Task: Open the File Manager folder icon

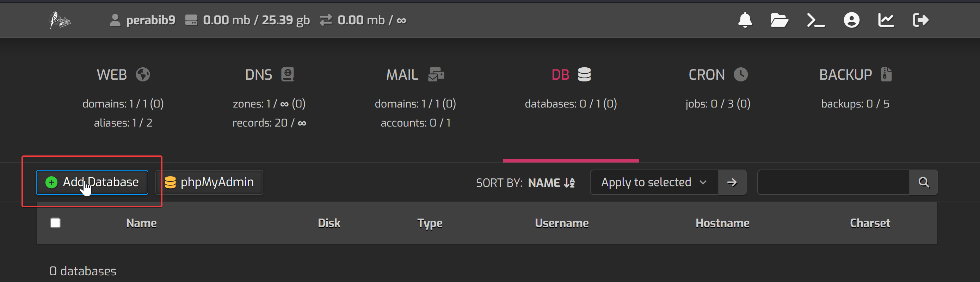Action: tap(779, 20)
